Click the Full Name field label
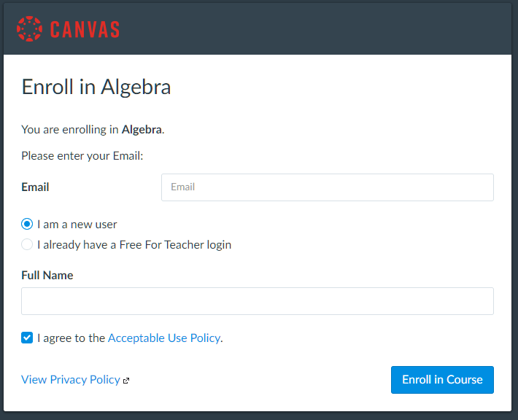This screenshot has height=420, width=518. [47, 276]
